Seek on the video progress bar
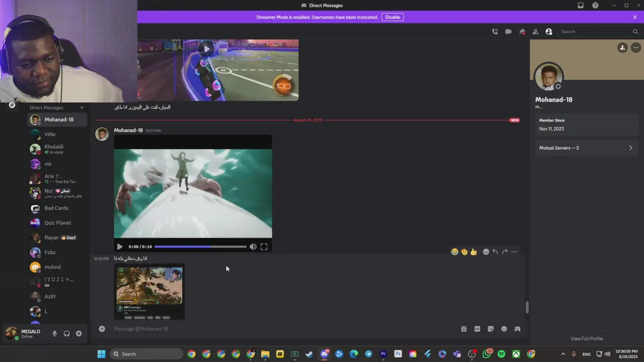The image size is (644, 362). coord(200,247)
